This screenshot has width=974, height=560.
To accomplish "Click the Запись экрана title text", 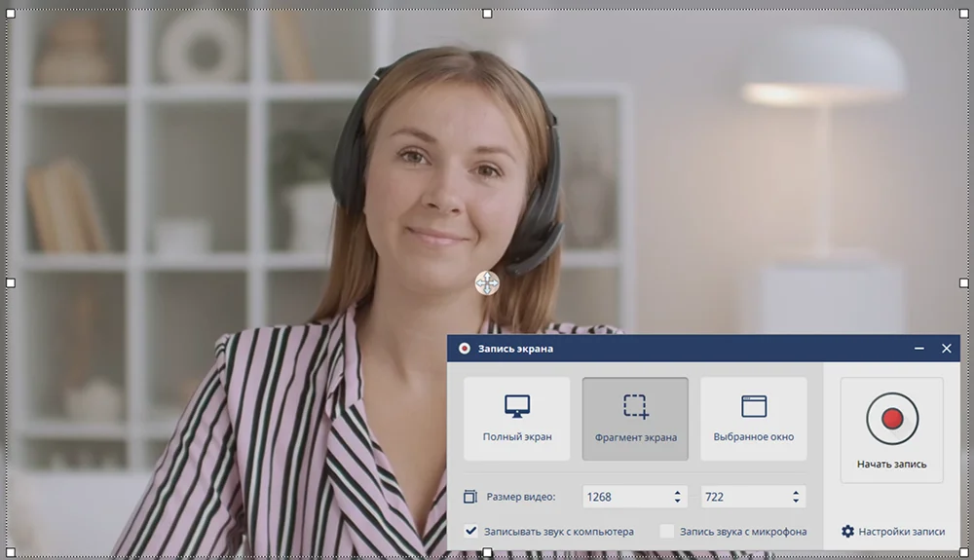I will point(515,349).
